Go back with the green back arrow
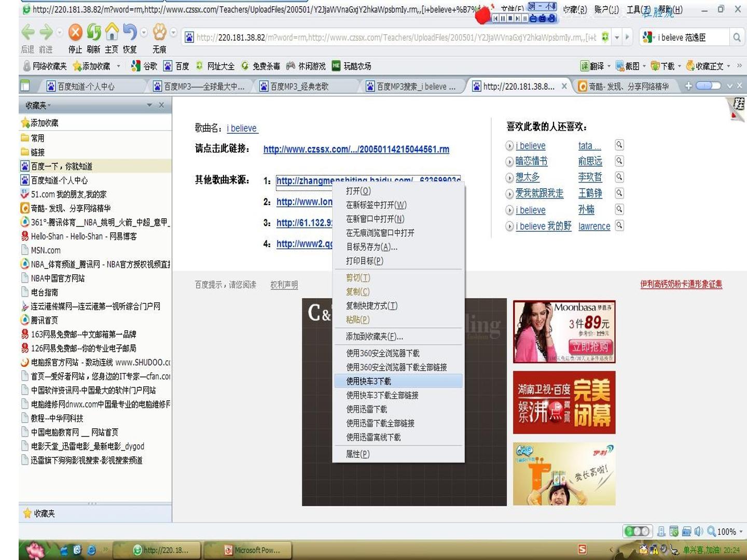The width and height of the screenshot is (747, 560). (x=28, y=32)
